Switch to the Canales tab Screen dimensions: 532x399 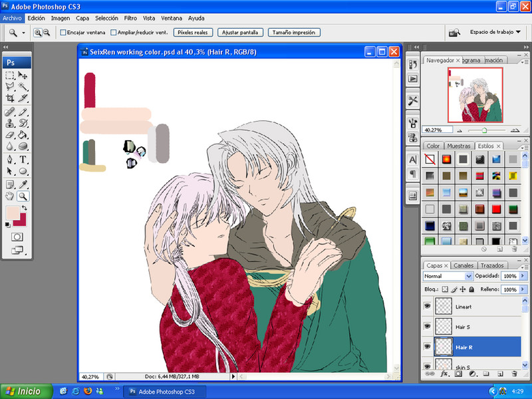[x=464, y=265]
